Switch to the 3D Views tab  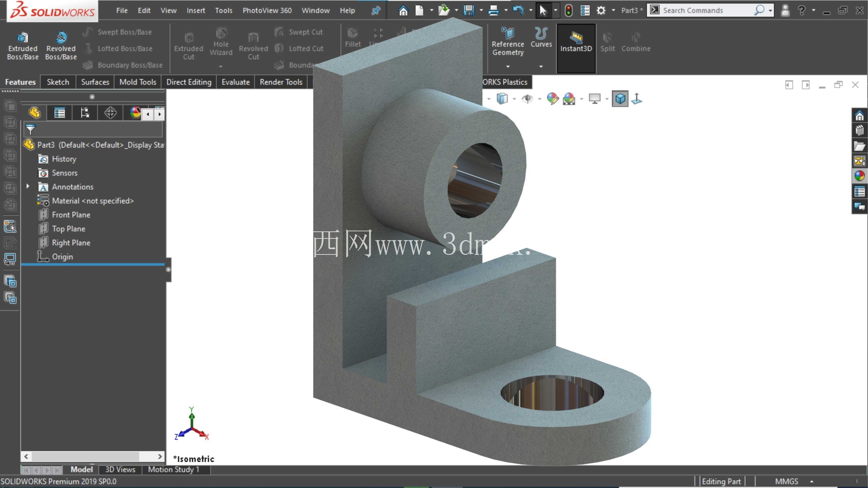[x=120, y=469]
